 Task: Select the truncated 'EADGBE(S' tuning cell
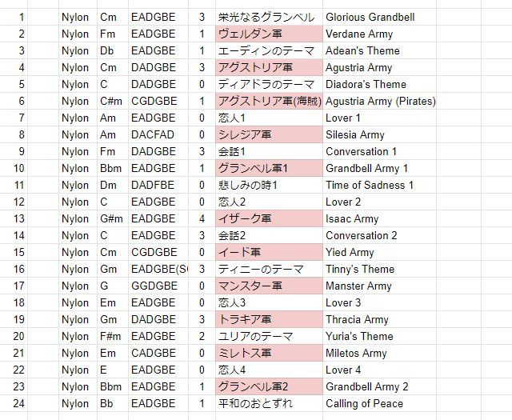pos(160,269)
